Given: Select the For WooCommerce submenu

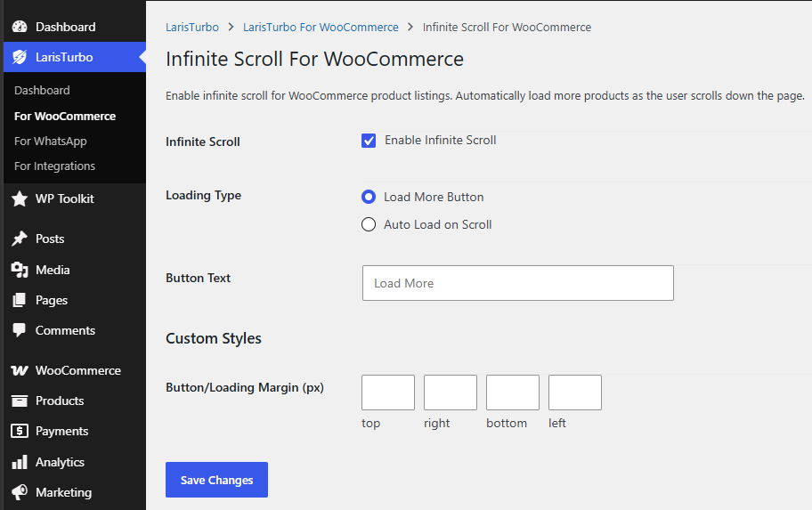Looking at the screenshot, I should click(65, 116).
